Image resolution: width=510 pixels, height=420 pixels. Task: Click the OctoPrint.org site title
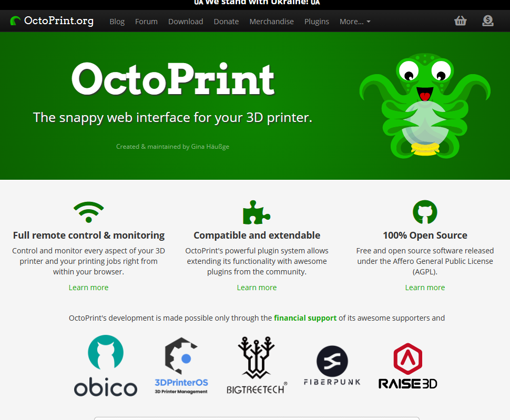coord(59,21)
